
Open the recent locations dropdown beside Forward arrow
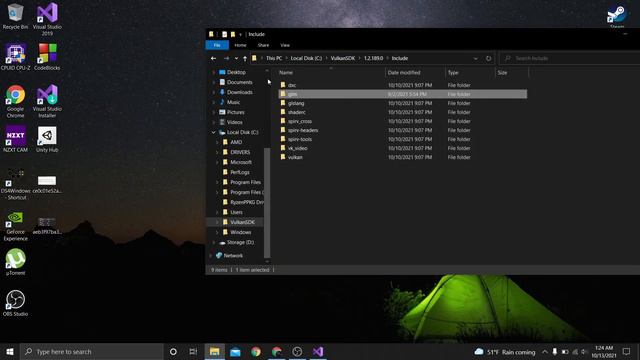pyautogui.click(x=236, y=58)
